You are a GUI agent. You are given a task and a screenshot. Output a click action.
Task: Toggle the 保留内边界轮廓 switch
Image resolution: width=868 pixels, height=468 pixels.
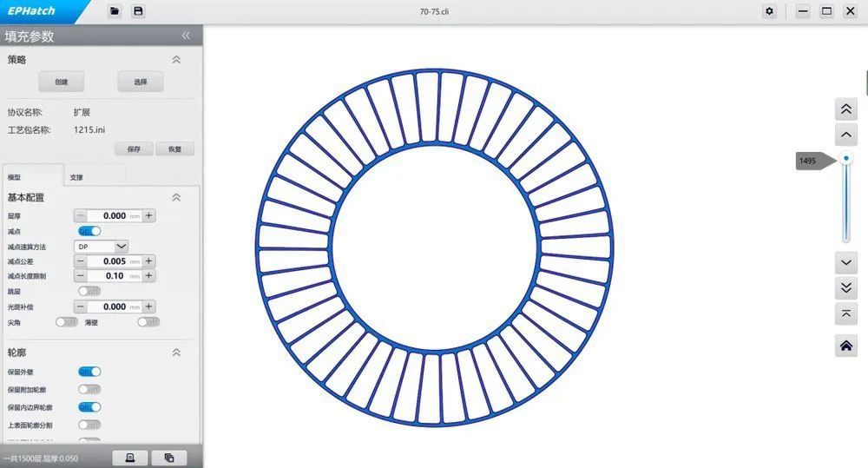pyautogui.click(x=89, y=407)
